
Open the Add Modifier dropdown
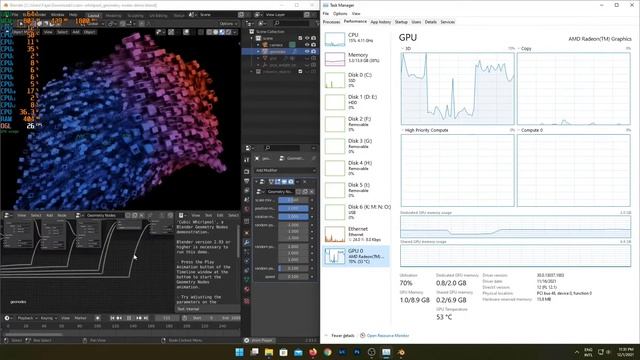285,170
